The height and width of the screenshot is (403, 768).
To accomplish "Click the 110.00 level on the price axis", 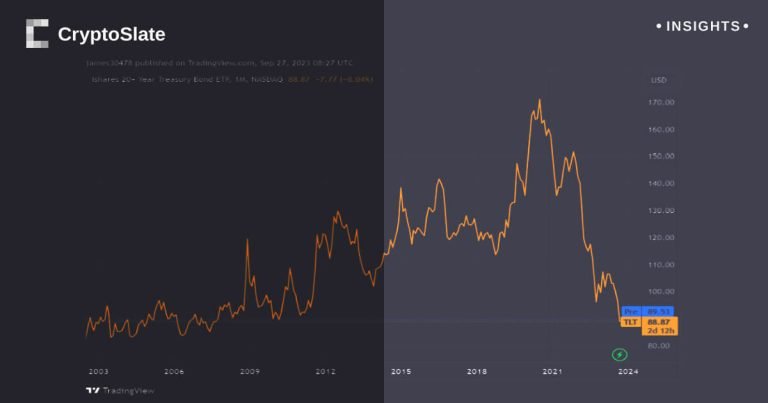I will (661, 265).
